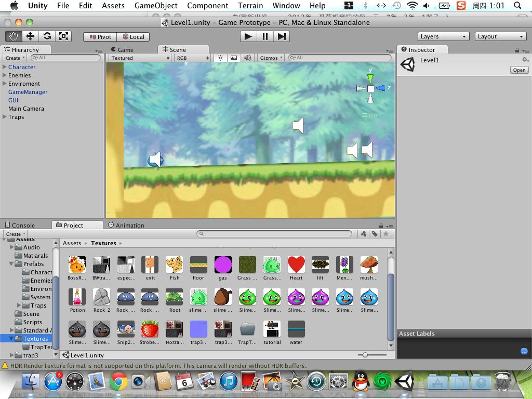
Task: Switch to the Game tab
Action: pos(122,49)
